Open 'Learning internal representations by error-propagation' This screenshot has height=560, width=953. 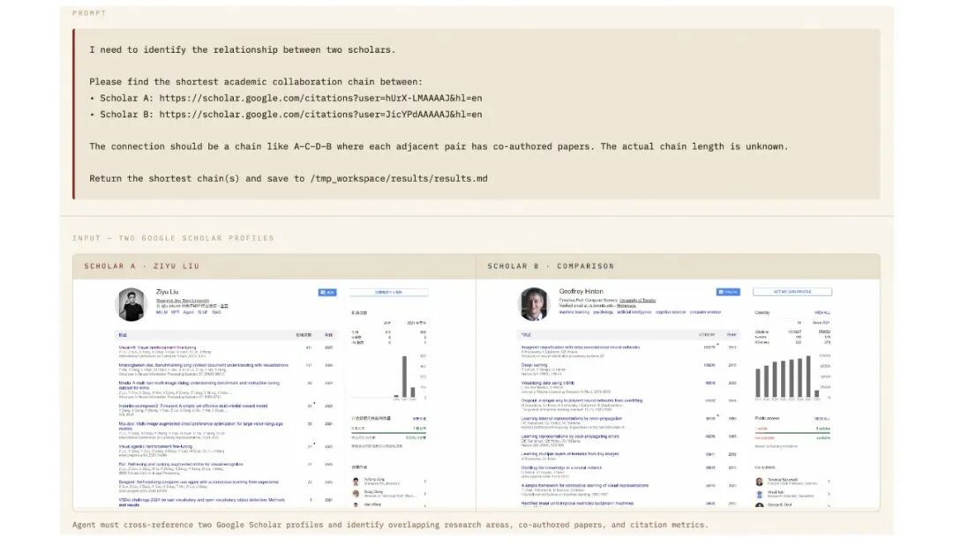click(x=571, y=419)
